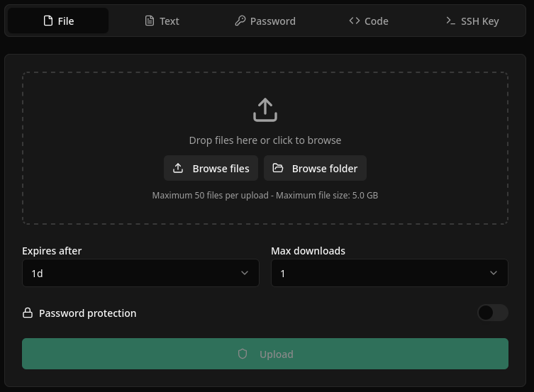Open the SSH Key tab
The height and width of the screenshot is (392, 534).
[472, 21]
